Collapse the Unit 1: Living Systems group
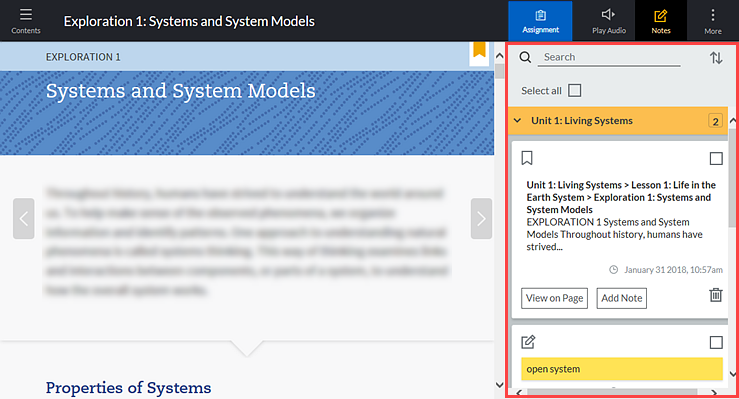 point(517,121)
